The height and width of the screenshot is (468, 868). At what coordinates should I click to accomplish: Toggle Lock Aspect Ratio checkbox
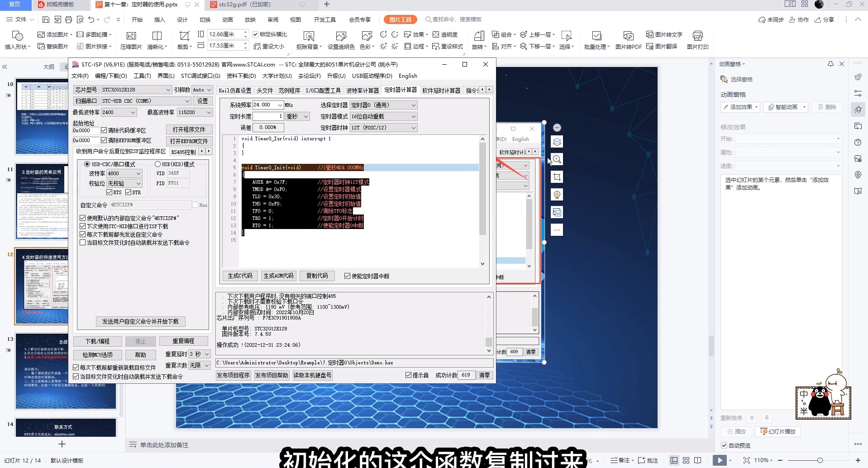tap(255, 34)
